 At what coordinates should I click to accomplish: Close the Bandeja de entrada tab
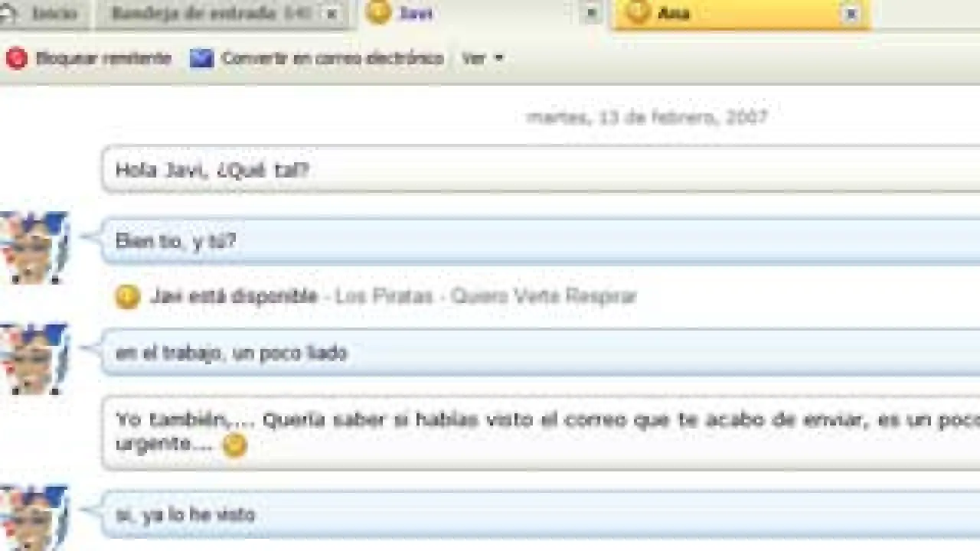tap(332, 14)
